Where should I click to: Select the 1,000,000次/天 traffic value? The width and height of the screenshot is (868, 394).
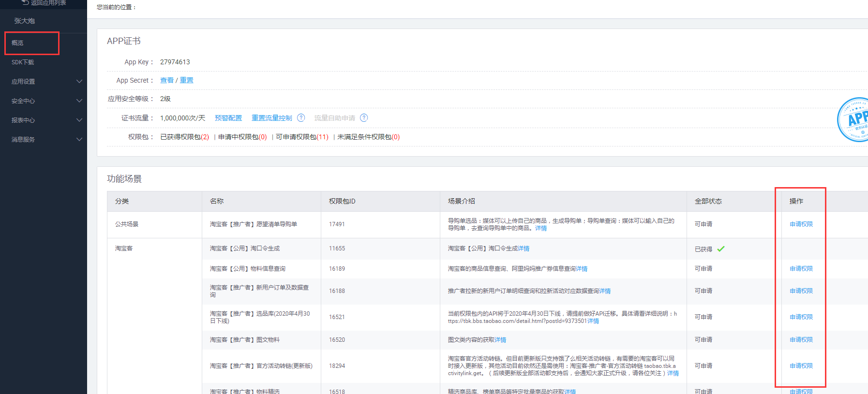point(183,118)
